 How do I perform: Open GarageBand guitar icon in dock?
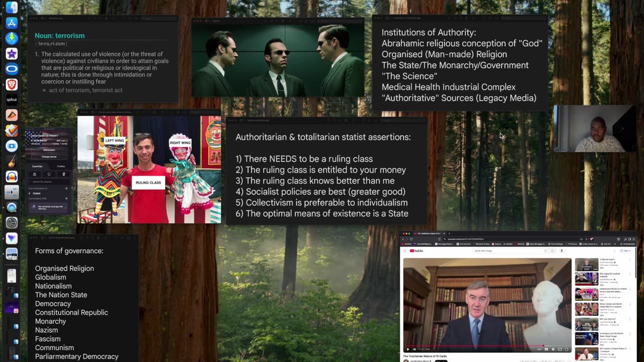[x=11, y=161]
